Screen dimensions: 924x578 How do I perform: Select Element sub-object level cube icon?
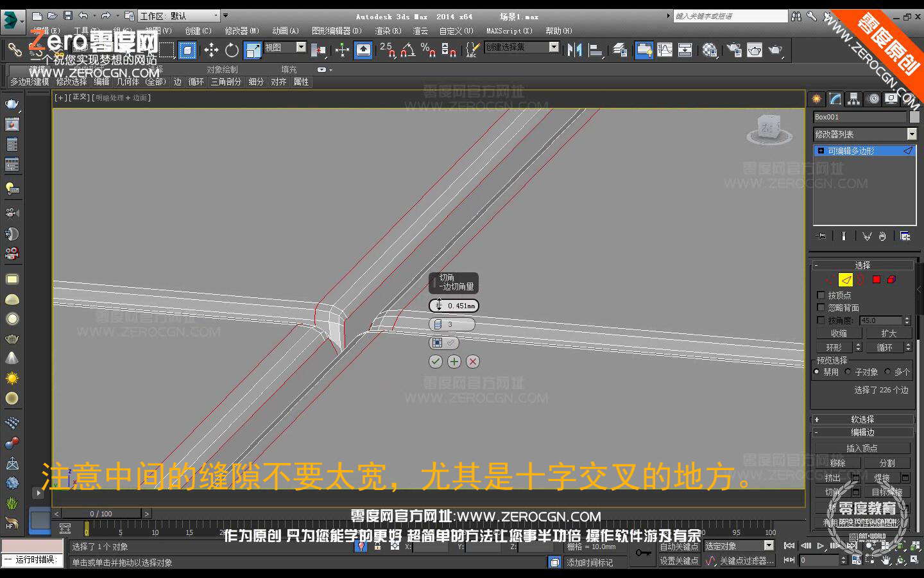pyautogui.click(x=891, y=280)
